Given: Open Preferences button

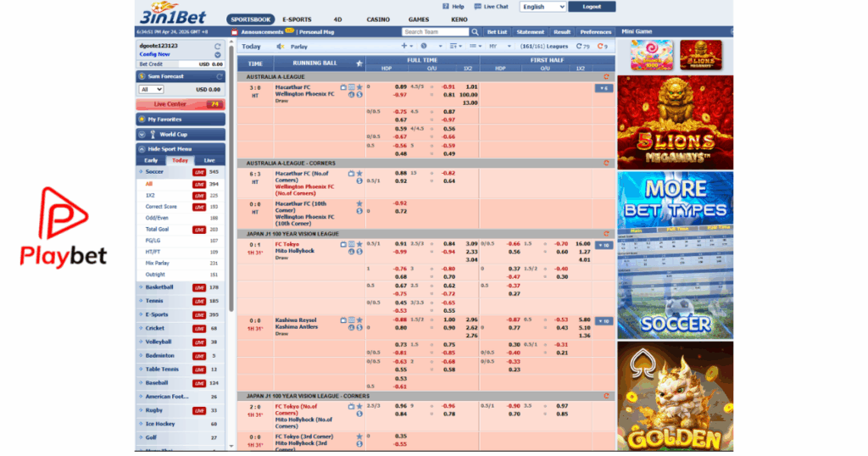Looking at the screenshot, I should click(x=596, y=32).
